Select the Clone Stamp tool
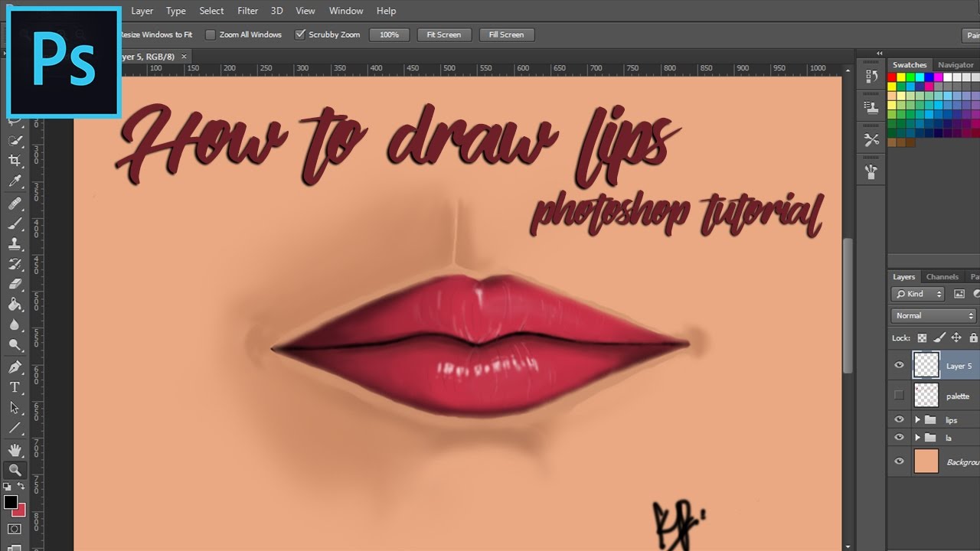The width and height of the screenshot is (980, 551). pos(15,244)
